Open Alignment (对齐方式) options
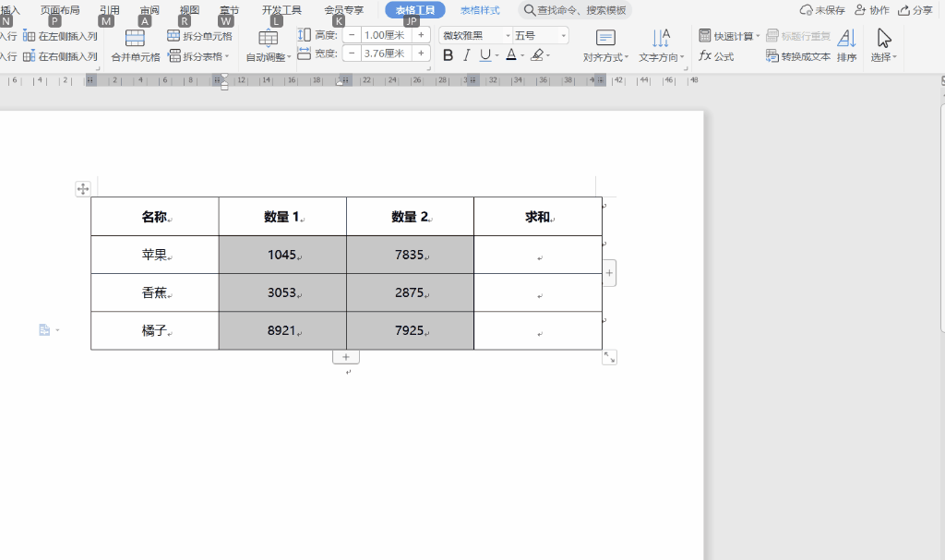Image resolution: width=945 pixels, height=560 pixels. [x=605, y=46]
